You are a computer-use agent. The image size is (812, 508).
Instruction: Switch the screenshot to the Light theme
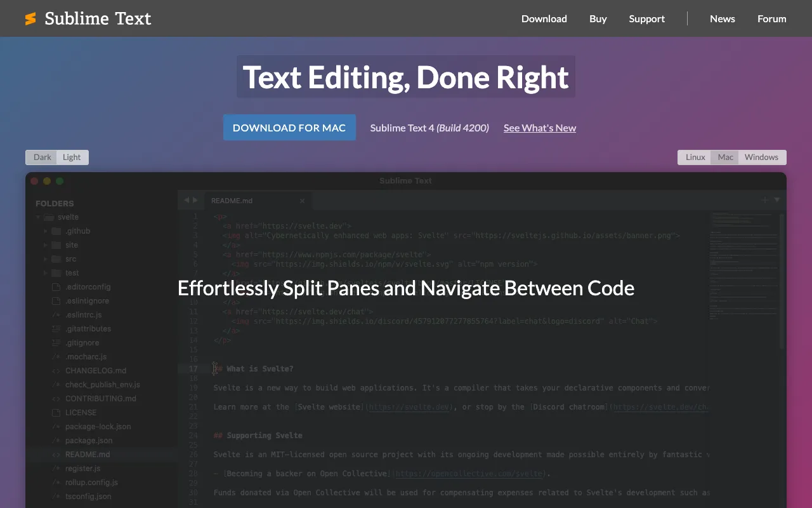[x=71, y=157]
